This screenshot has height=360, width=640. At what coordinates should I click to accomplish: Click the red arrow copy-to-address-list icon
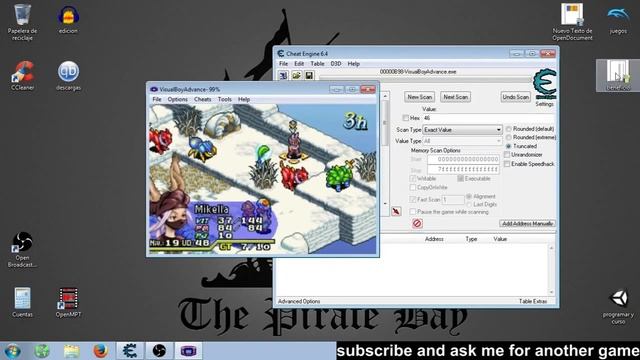click(396, 211)
